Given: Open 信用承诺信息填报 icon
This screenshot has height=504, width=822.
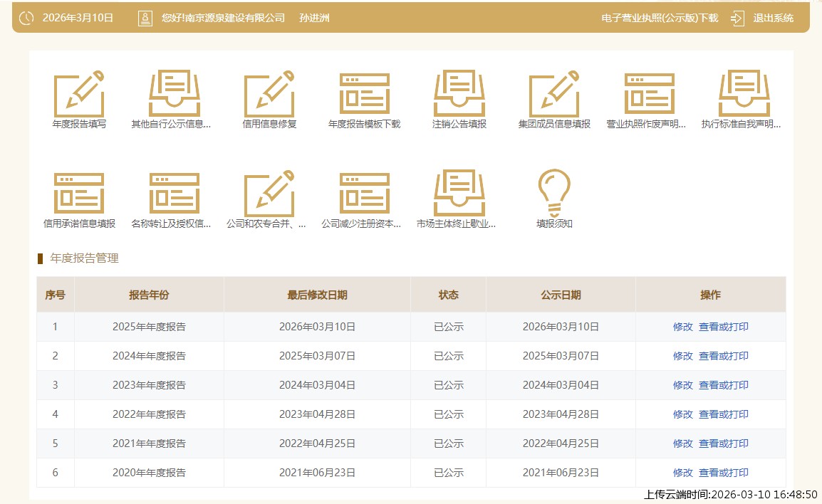Looking at the screenshot, I should tap(79, 194).
